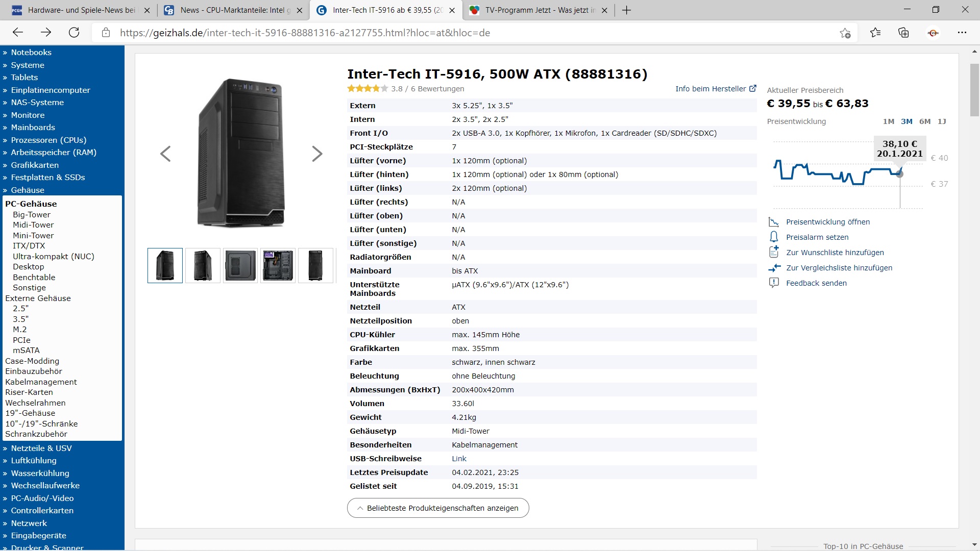Click add page to favorites star icon
Image resolution: width=980 pixels, height=551 pixels.
(x=845, y=33)
